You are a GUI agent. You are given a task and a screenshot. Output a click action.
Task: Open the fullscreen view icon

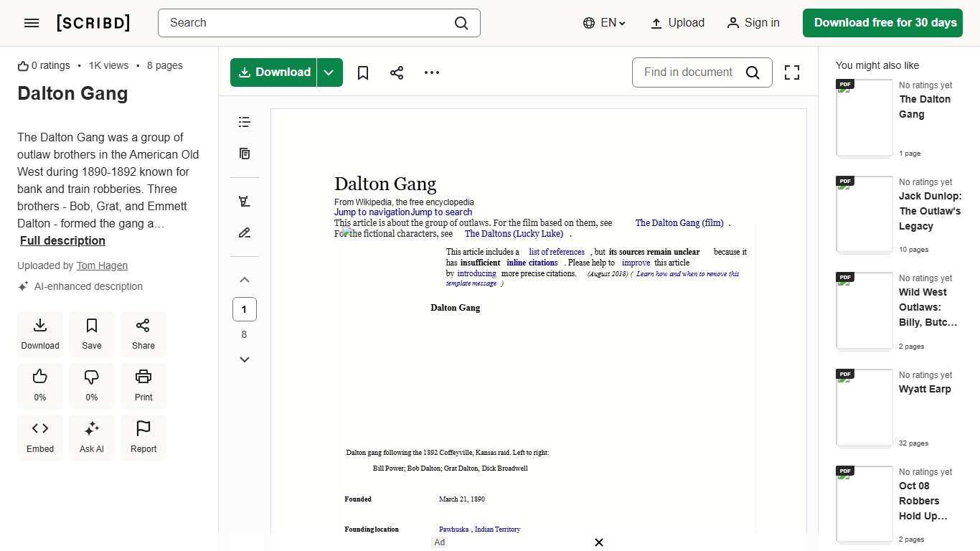pyautogui.click(x=792, y=72)
